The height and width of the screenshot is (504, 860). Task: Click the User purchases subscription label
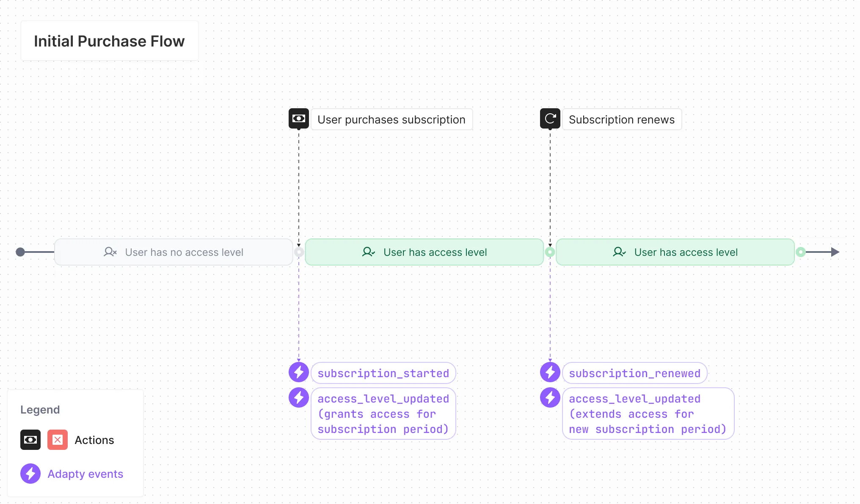(x=391, y=119)
